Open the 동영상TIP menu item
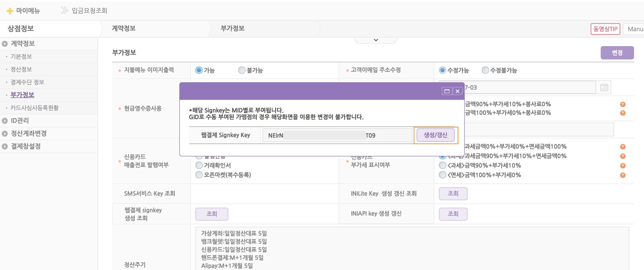Screen dimensions: 644x270 pos(605,29)
